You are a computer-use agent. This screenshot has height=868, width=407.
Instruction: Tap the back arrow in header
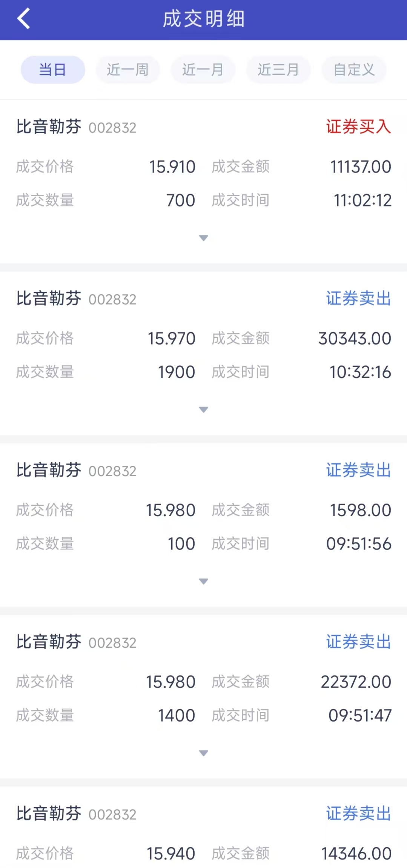[23, 19]
